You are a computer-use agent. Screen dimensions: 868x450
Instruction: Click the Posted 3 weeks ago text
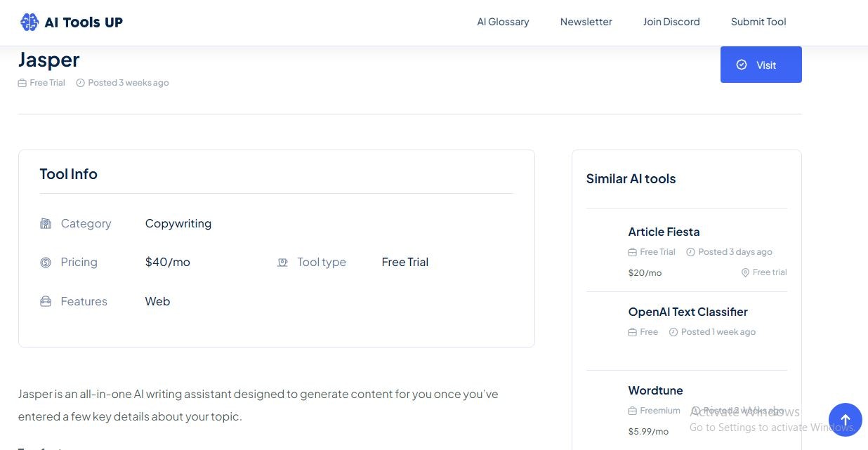coord(129,83)
